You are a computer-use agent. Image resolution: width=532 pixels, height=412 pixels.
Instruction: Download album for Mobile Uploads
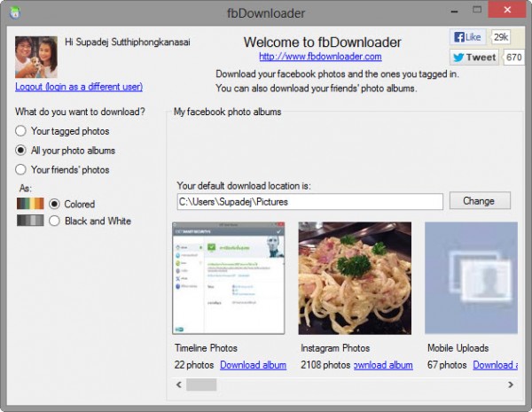pos(496,365)
